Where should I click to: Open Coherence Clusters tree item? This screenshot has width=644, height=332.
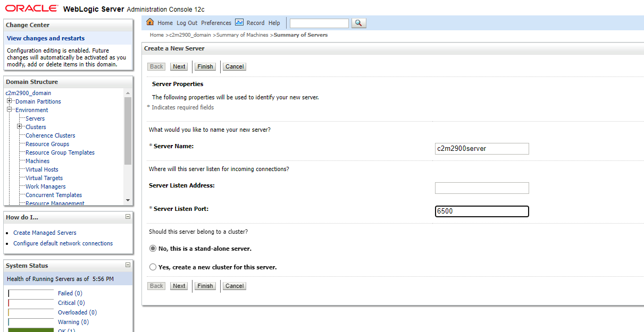tap(51, 135)
